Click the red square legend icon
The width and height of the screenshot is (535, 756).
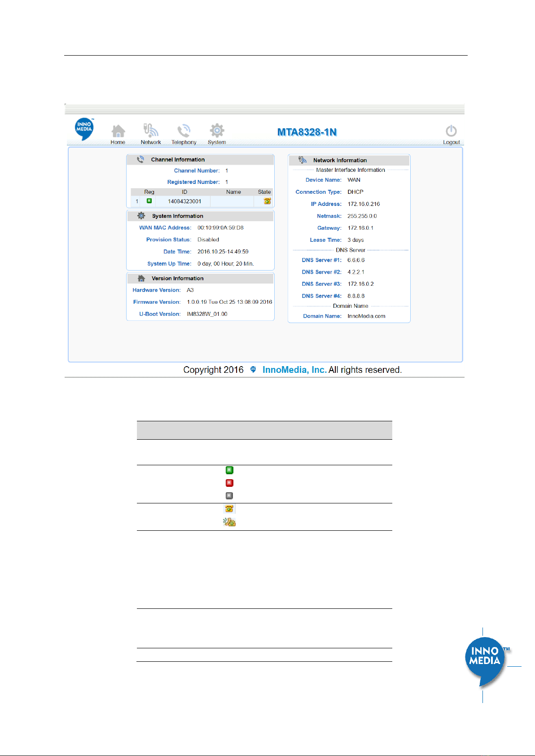[229, 483]
